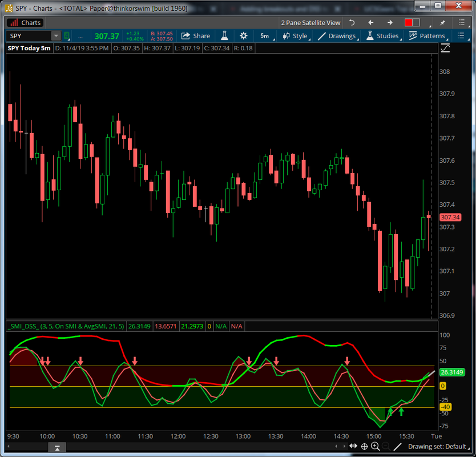Click the green up arrow signal near 15:30
Screen dimensions: 476x457
click(401, 412)
